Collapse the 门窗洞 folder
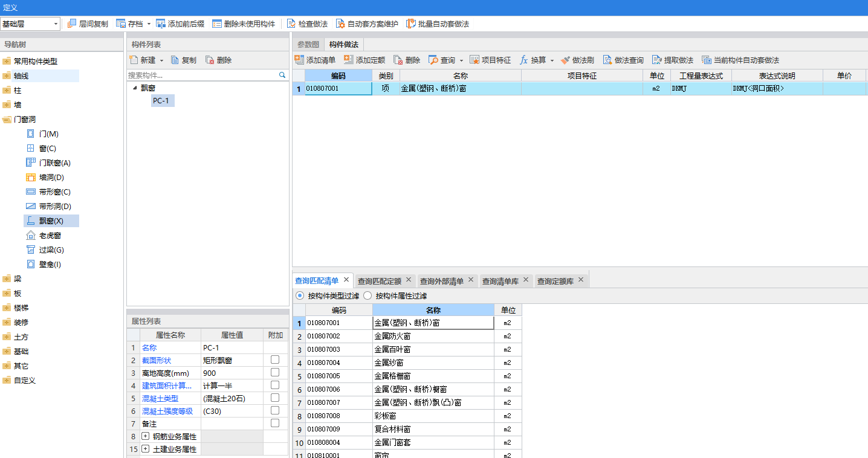868x458 pixels. pos(7,119)
